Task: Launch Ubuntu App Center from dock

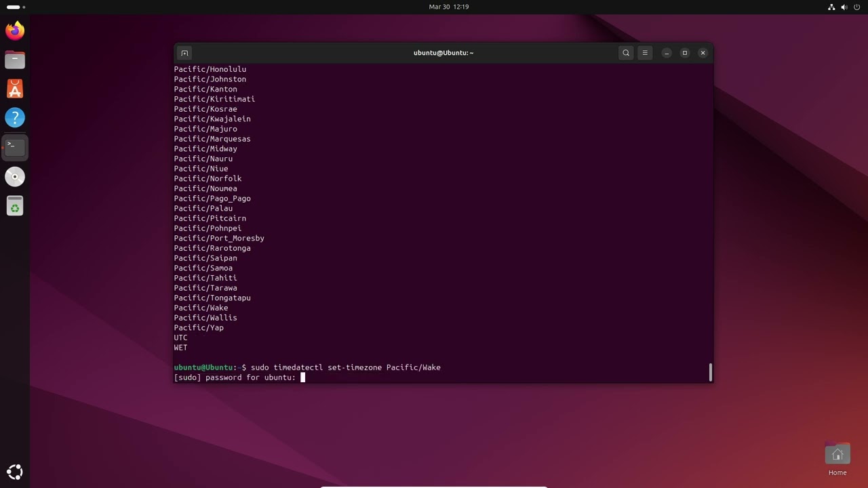Action: [15, 89]
